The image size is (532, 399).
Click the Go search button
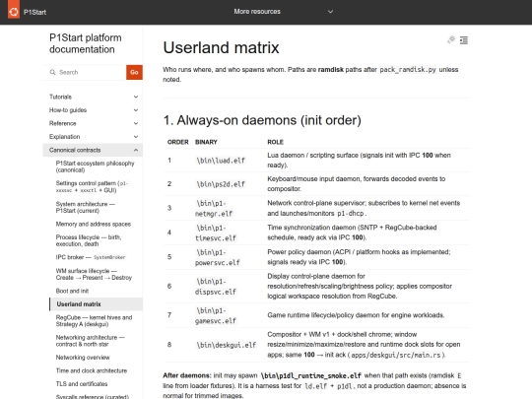click(134, 72)
